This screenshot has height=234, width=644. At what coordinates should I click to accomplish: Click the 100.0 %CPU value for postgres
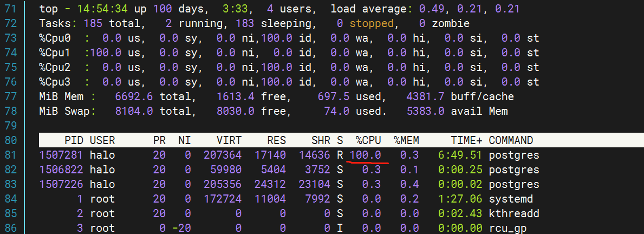tap(365, 155)
